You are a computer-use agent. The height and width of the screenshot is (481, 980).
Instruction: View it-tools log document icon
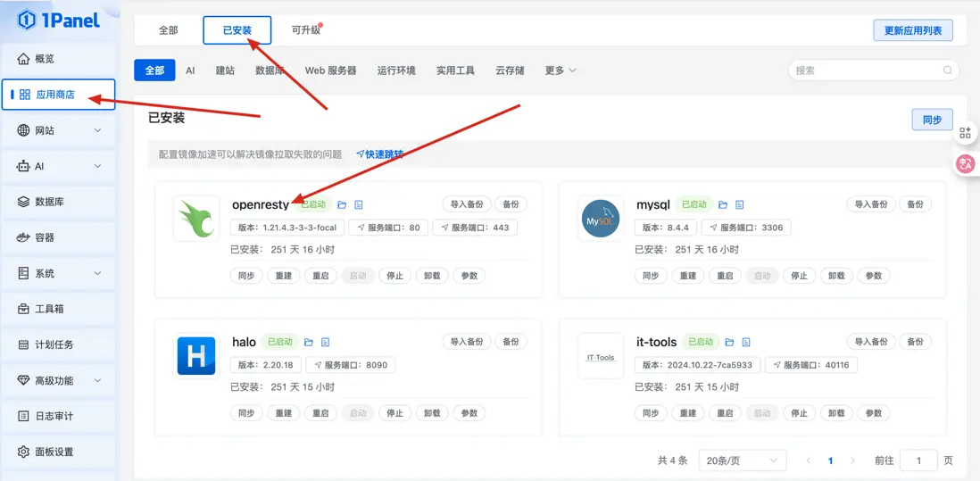coord(746,342)
